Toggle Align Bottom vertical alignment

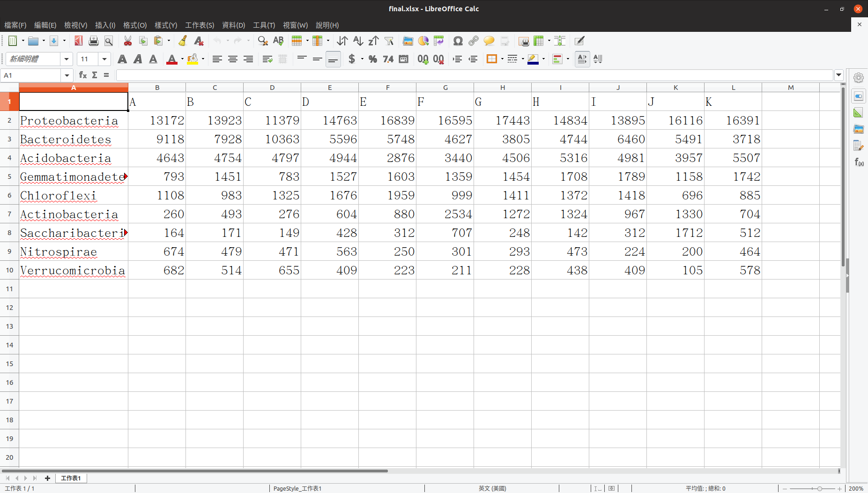tap(333, 59)
